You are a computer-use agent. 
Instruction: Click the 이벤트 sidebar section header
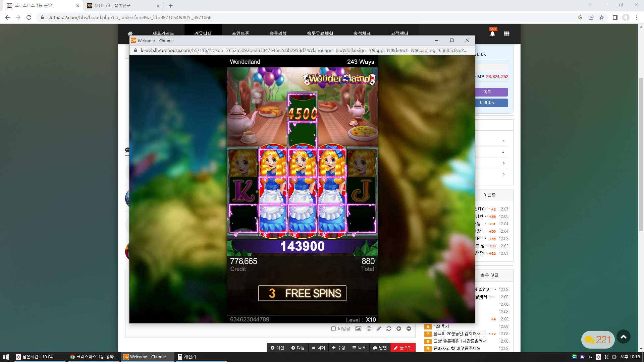tap(489, 195)
